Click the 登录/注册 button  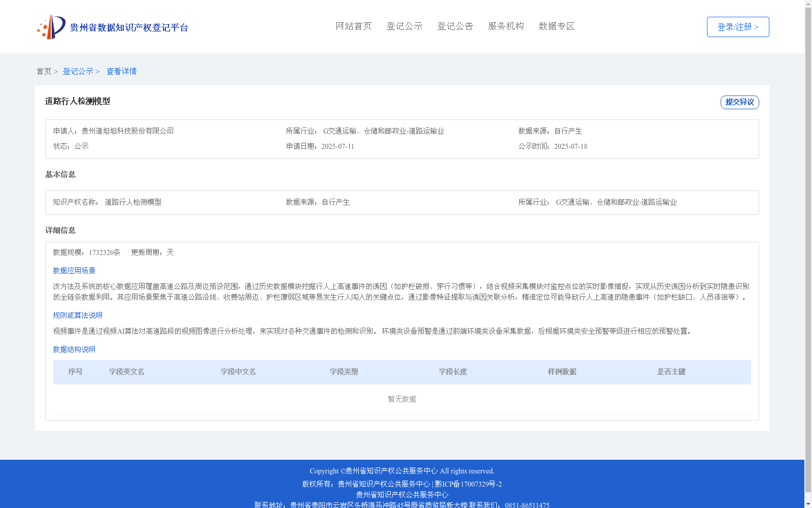click(738, 27)
